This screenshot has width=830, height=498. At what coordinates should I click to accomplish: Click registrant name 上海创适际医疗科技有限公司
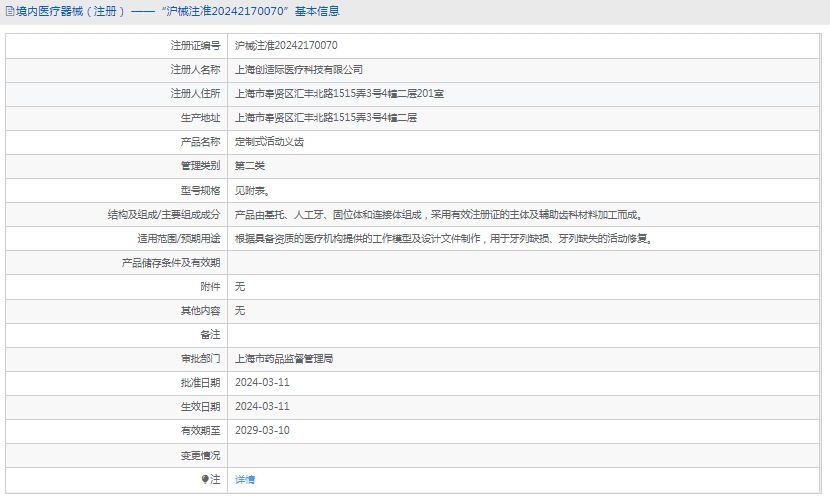tap(299, 70)
